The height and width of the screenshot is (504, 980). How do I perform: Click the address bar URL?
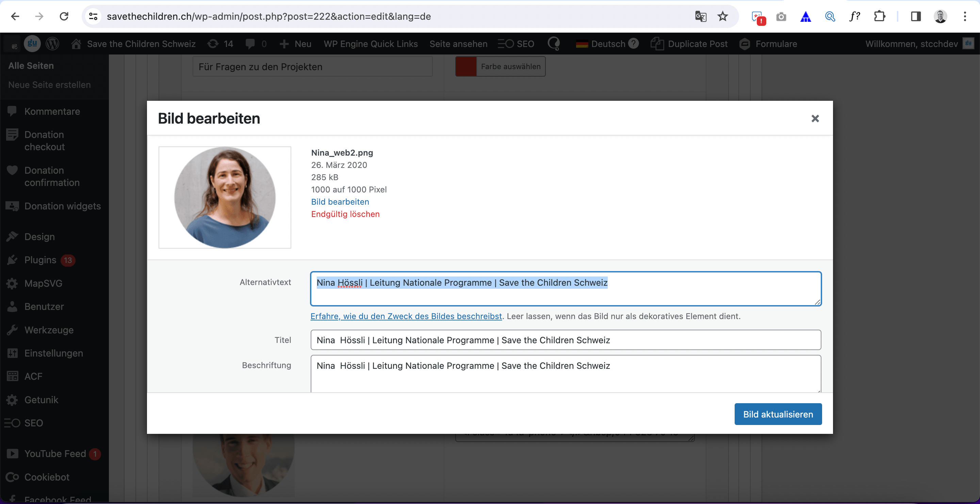(x=268, y=16)
